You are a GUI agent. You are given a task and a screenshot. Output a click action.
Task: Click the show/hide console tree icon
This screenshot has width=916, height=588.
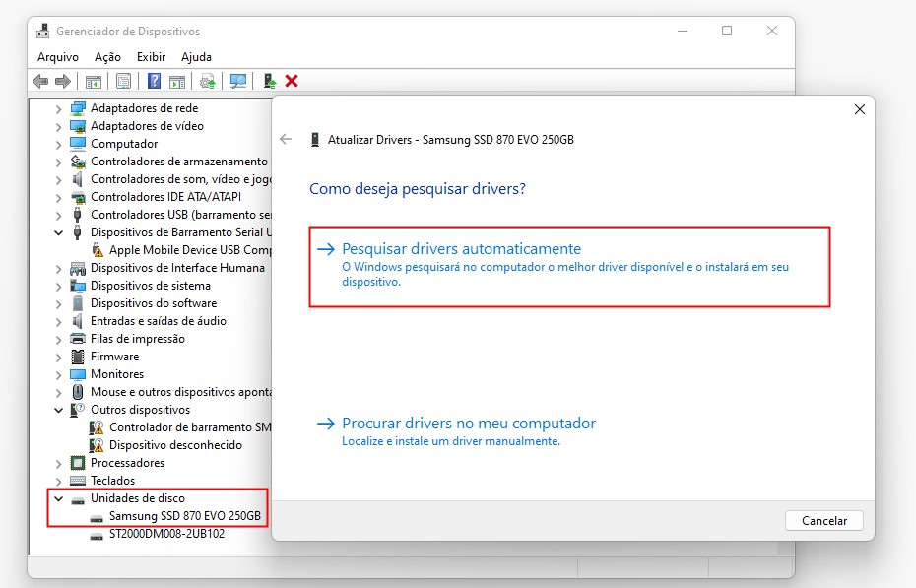[x=94, y=81]
